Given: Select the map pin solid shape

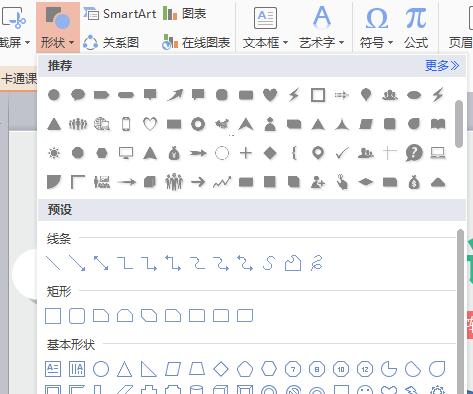Looking at the screenshot, I should point(366,95).
